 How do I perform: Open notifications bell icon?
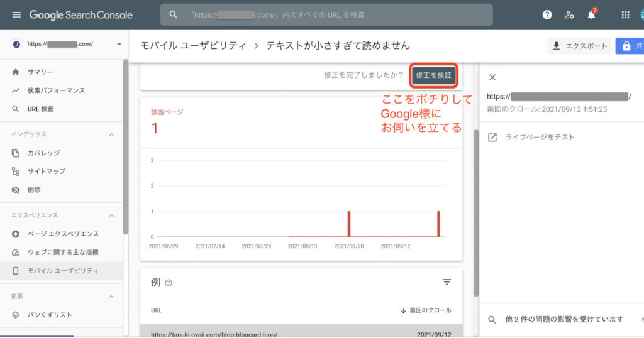(x=591, y=15)
